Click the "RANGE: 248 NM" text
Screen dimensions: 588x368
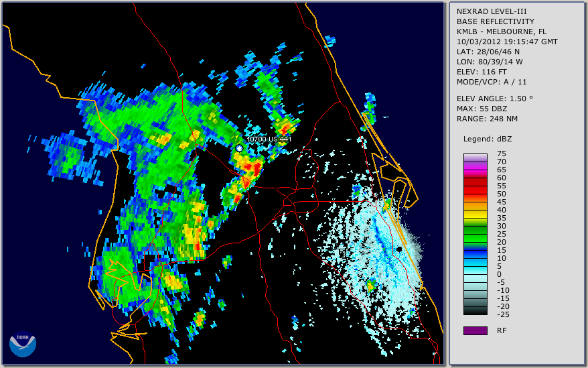point(487,119)
